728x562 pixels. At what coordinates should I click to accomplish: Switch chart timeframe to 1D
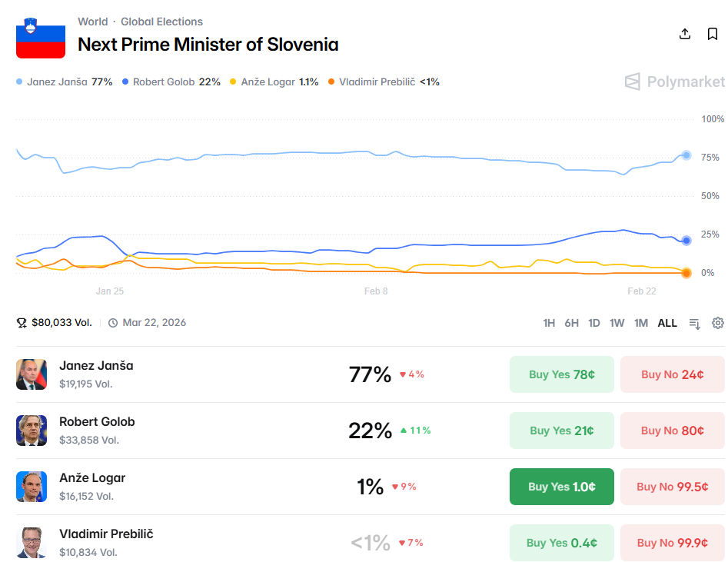tap(593, 323)
